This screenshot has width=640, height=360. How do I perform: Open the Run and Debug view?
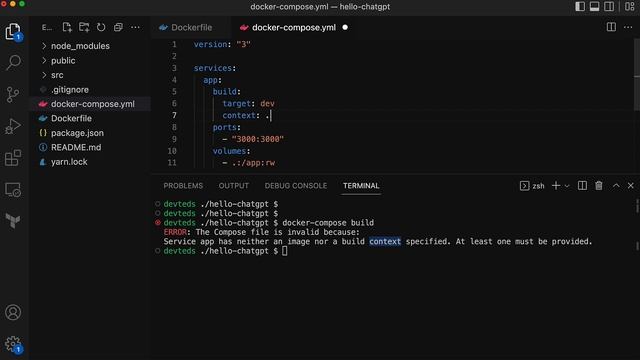coord(13,126)
